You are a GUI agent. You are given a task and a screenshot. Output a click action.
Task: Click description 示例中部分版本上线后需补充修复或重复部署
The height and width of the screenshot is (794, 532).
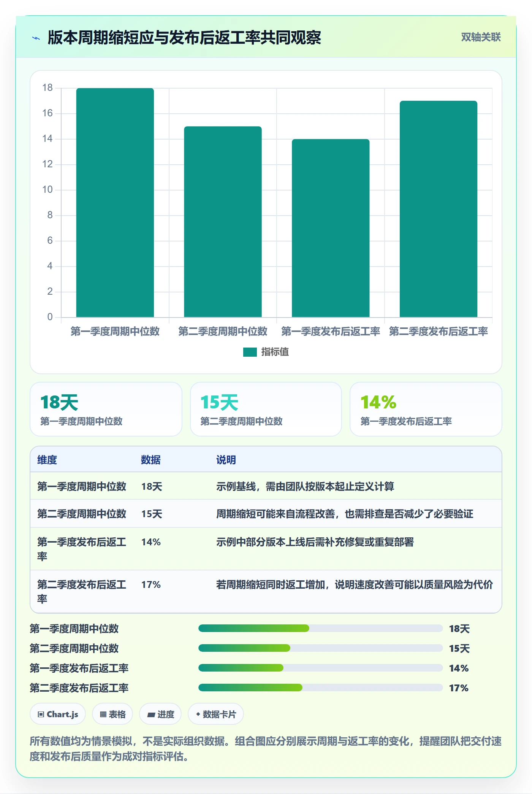pyautogui.click(x=315, y=542)
